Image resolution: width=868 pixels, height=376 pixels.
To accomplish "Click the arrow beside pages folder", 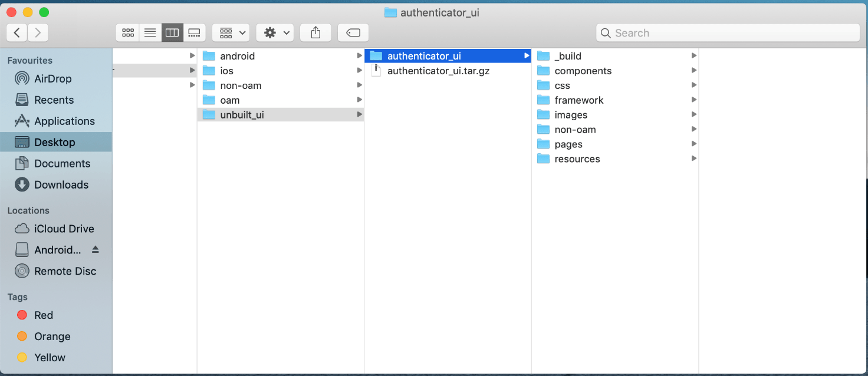I will (694, 144).
